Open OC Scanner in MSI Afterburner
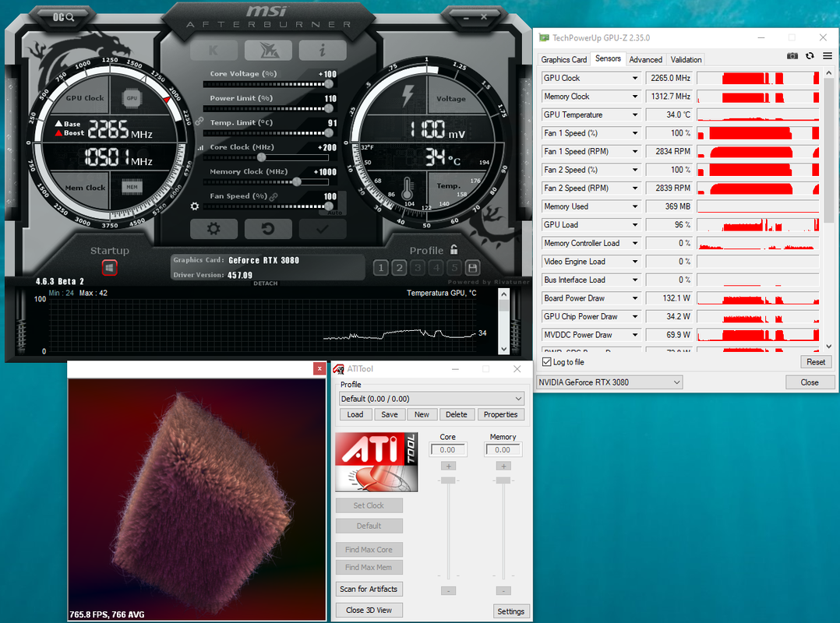This screenshot has width=840, height=623. (x=63, y=18)
